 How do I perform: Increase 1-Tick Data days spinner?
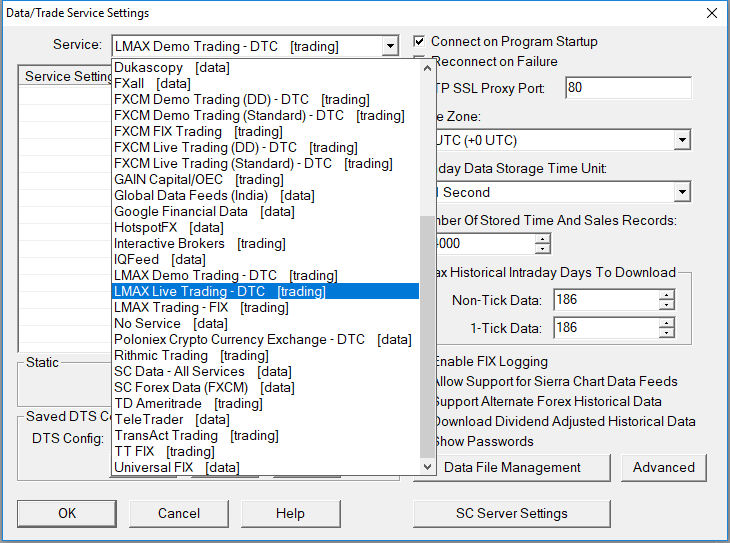tap(667, 323)
